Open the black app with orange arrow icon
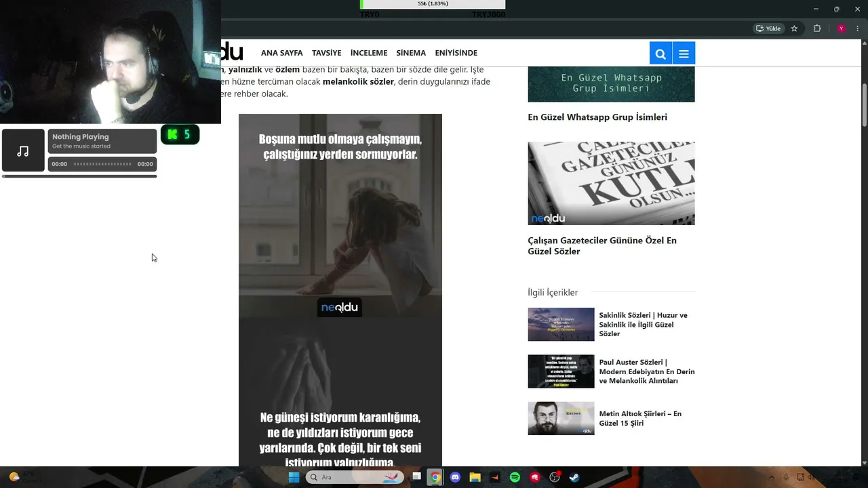This screenshot has width=868, height=488. coord(495,477)
